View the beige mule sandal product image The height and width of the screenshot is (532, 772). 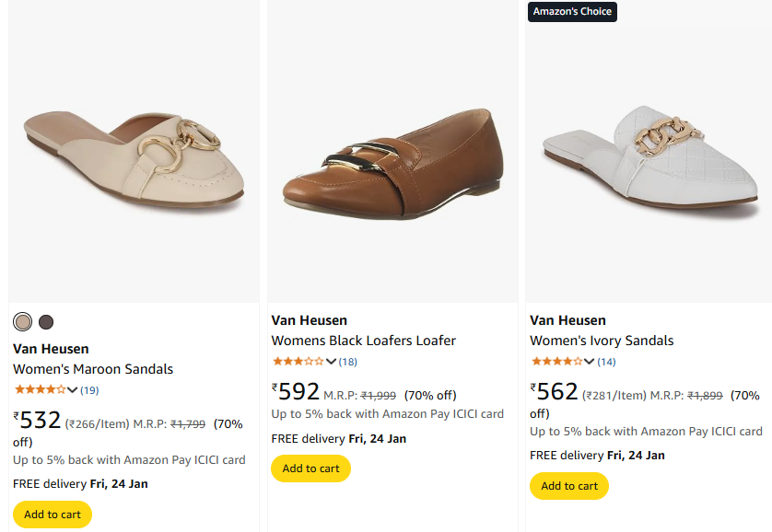point(134,156)
